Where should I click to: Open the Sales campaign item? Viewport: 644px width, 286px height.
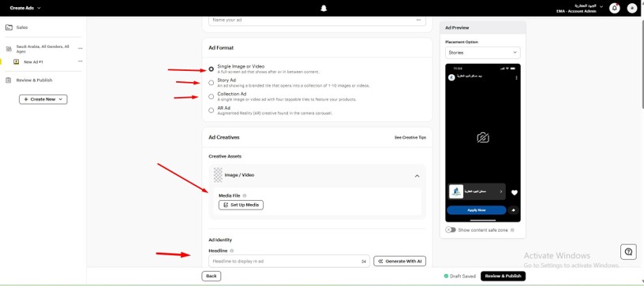click(x=22, y=28)
